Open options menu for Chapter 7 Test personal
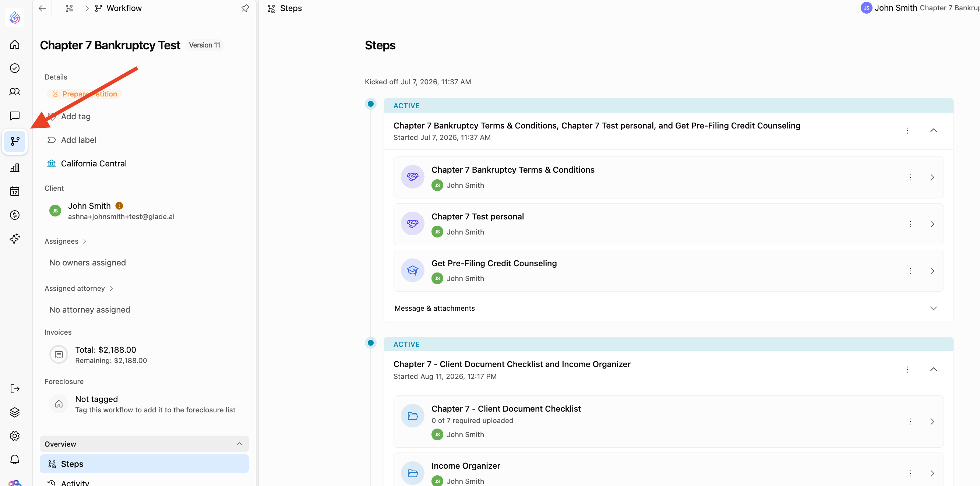 tap(910, 224)
